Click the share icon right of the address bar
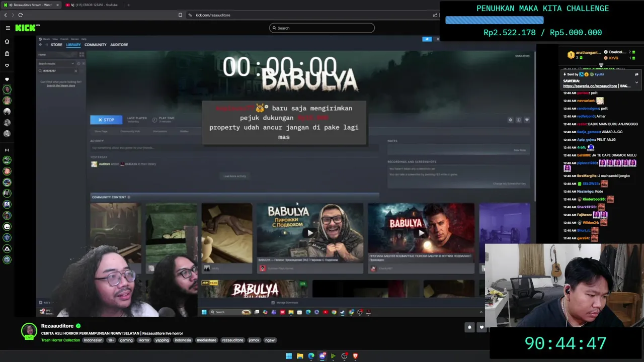644x362 pixels. coord(435,15)
